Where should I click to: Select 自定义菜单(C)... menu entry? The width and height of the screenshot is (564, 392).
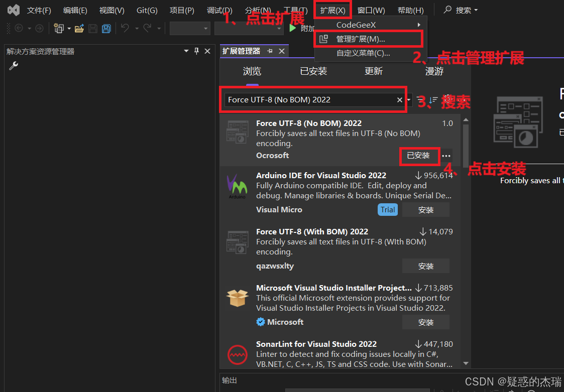(x=371, y=53)
